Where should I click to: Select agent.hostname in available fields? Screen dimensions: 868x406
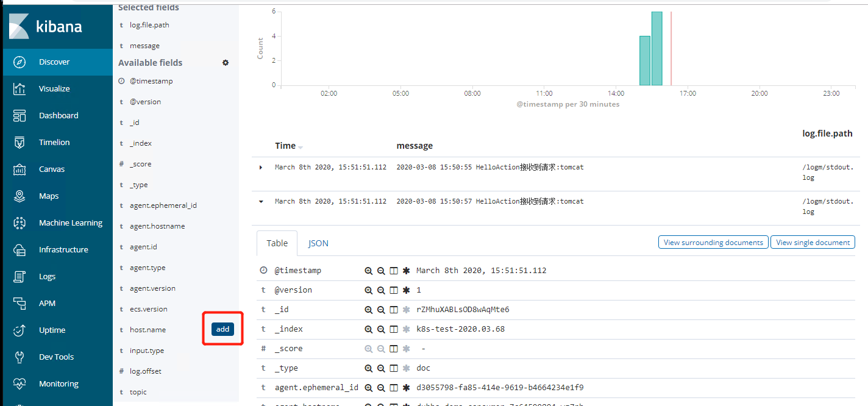coord(157,226)
